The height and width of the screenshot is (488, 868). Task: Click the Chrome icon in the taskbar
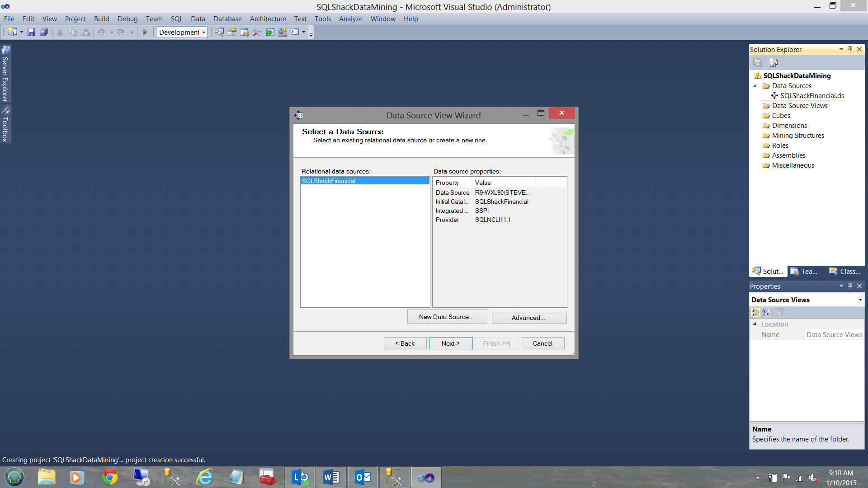pos(109,477)
